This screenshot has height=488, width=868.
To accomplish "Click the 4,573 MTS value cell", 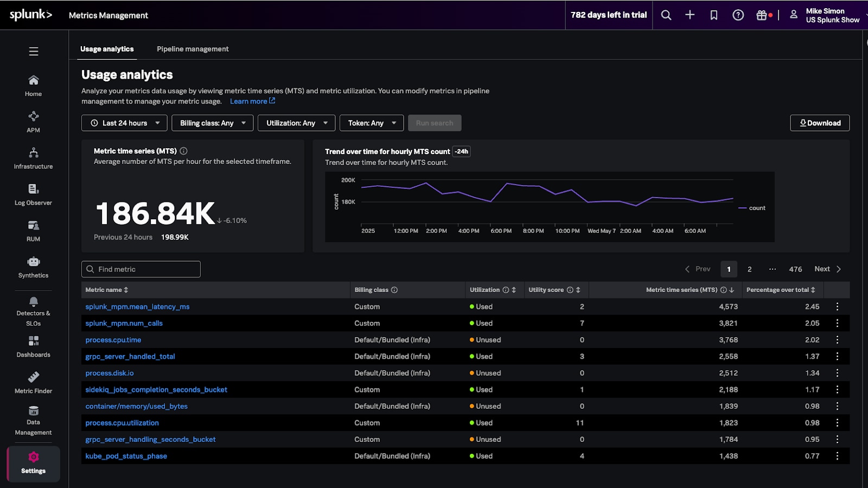I will [x=728, y=307].
